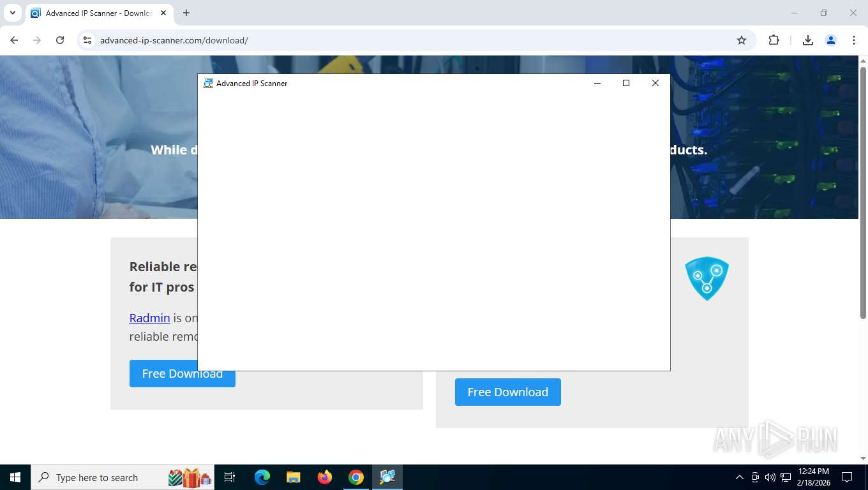Open the notification center icon
Image resolution: width=868 pixels, height=490 pixels.
(847, 477)
